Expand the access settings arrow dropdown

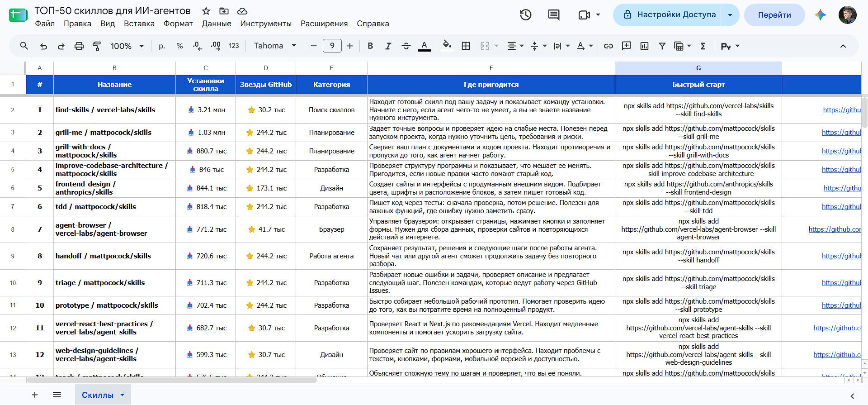pos(730,15)
